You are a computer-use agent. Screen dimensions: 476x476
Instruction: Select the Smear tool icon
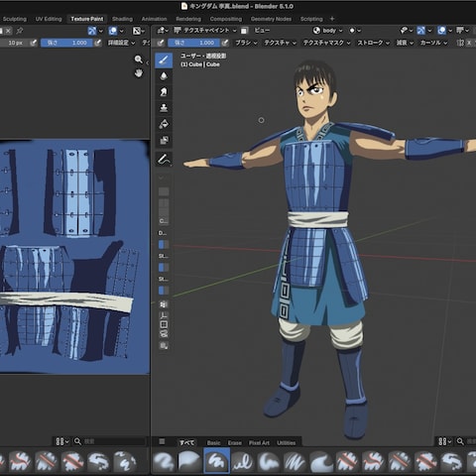click(164, 92)
